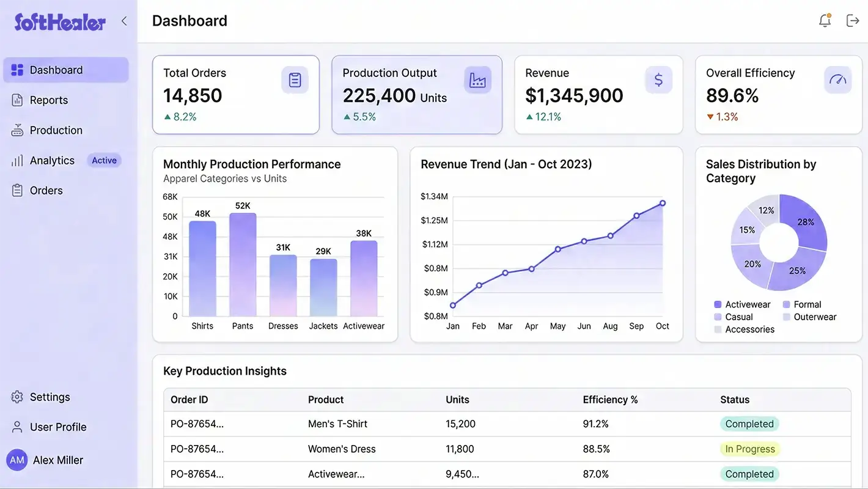
Task: Open the Overall Efficiency gauge icon
Action: (x=837, y=79)
